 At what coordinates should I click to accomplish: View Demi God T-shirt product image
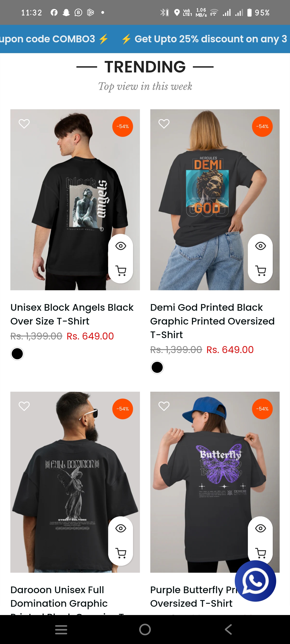coord(215,199)
